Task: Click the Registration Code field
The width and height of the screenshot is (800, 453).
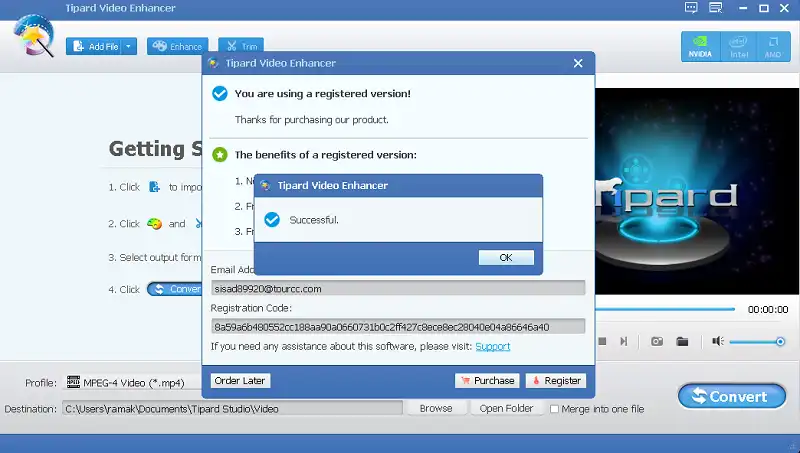Action: tap(398, 327)
